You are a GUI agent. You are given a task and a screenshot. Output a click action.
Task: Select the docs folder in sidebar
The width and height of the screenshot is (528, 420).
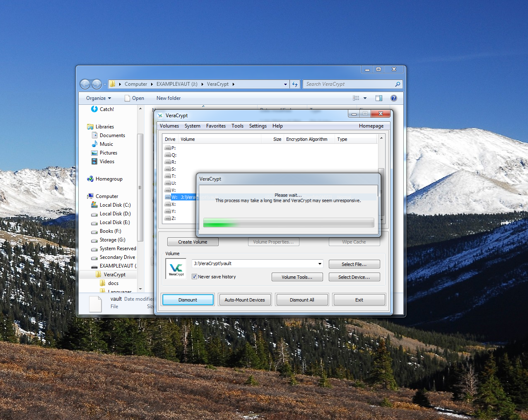109,283
